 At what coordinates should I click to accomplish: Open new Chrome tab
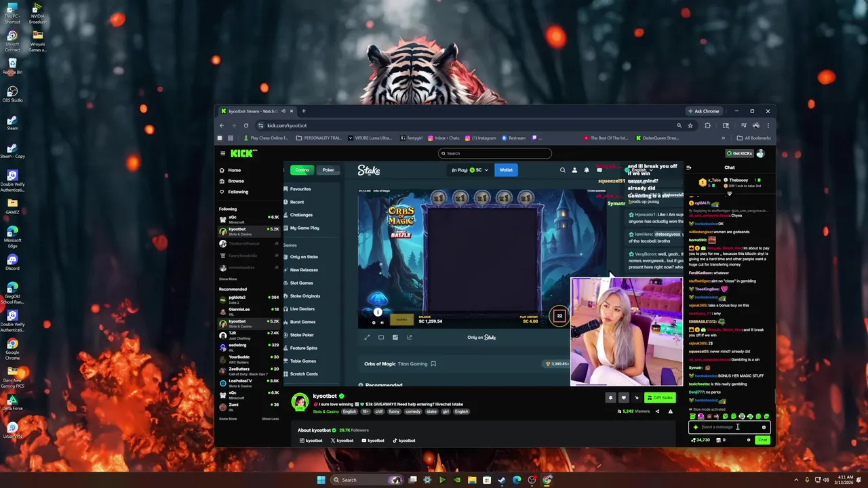(x=304, y=111)
